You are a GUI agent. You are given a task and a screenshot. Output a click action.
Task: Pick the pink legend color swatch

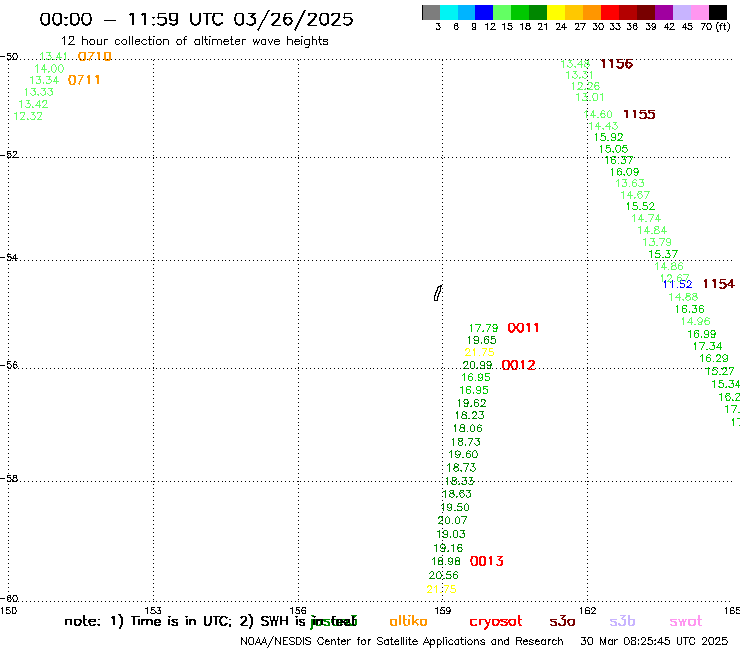(699, 12)
